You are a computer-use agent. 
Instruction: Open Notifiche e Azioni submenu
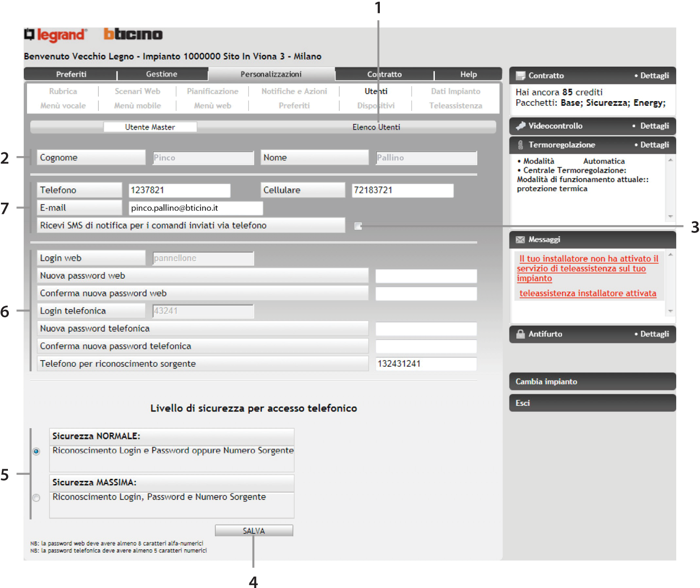[294, 91]
